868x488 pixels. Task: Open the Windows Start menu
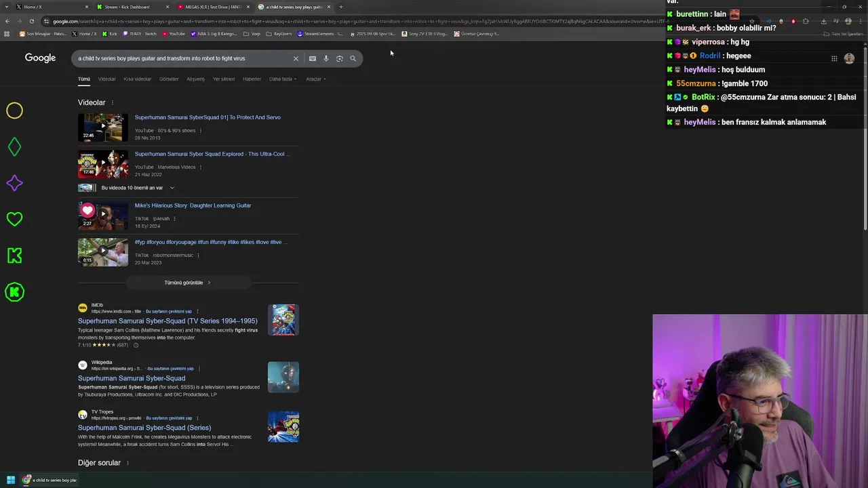point(11,480)
